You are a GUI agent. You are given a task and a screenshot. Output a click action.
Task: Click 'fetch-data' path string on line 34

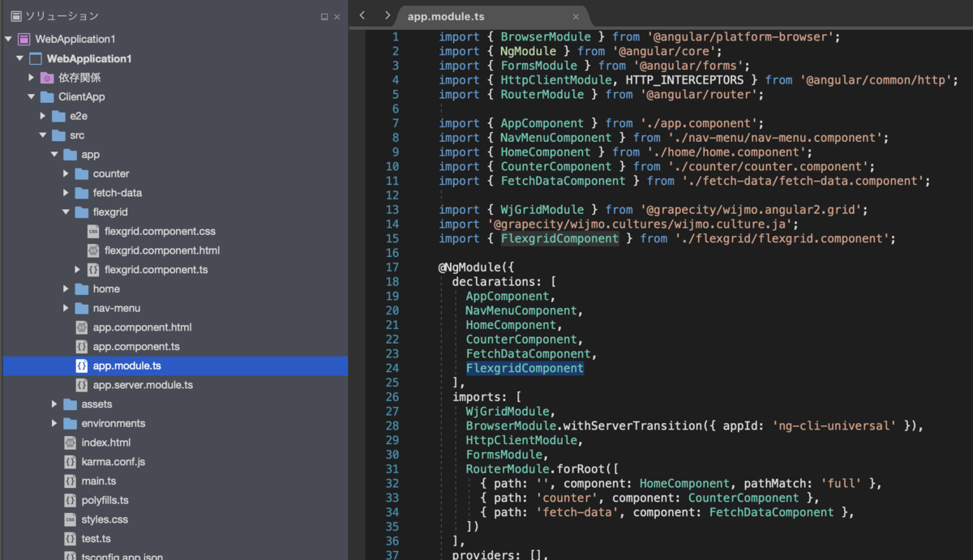click(582, 512)
